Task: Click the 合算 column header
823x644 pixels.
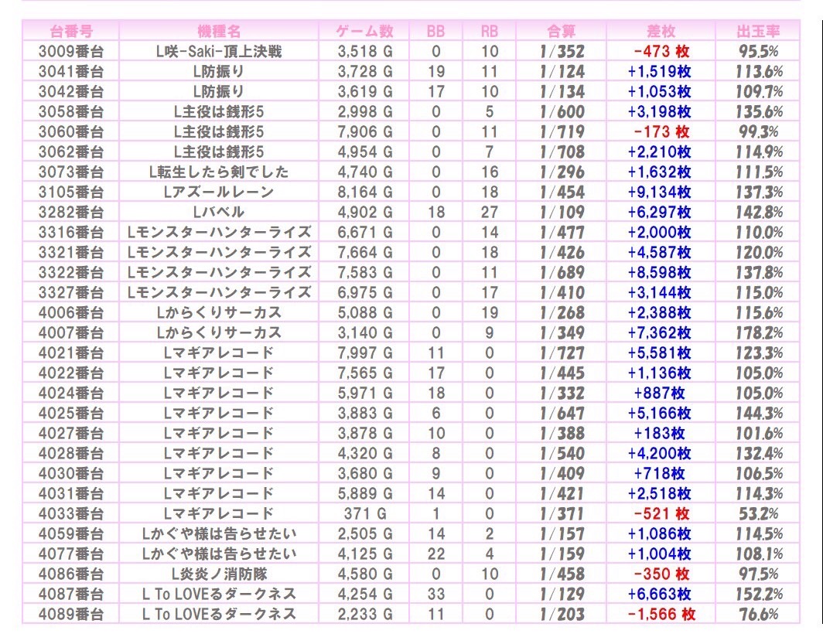Action: coord(562,32)
